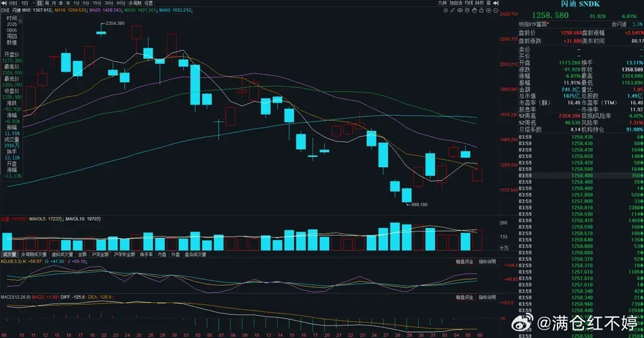Switch to the 换手率 indicator tab

point(146,254)
